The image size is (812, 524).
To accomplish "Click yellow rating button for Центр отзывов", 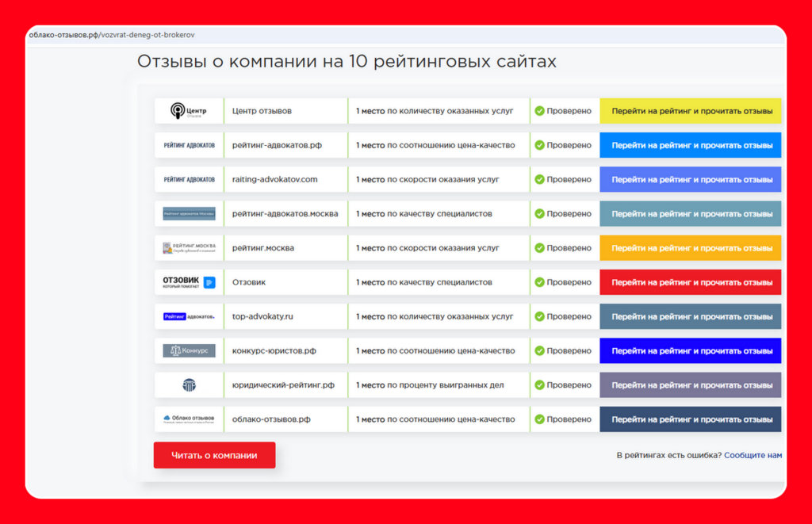I will (691, 111).
